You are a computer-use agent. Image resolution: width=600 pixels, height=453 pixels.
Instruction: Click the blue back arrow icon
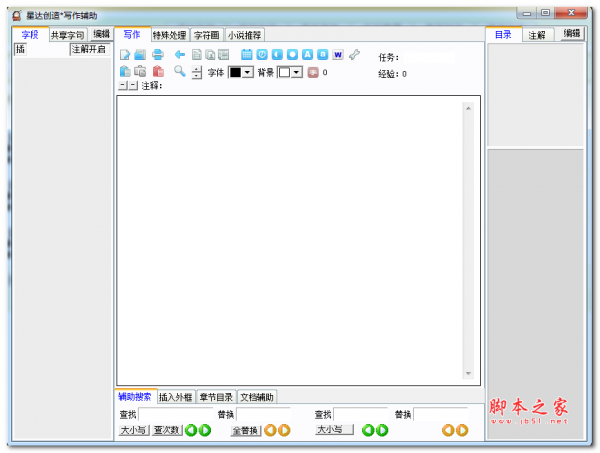point(180,55)
